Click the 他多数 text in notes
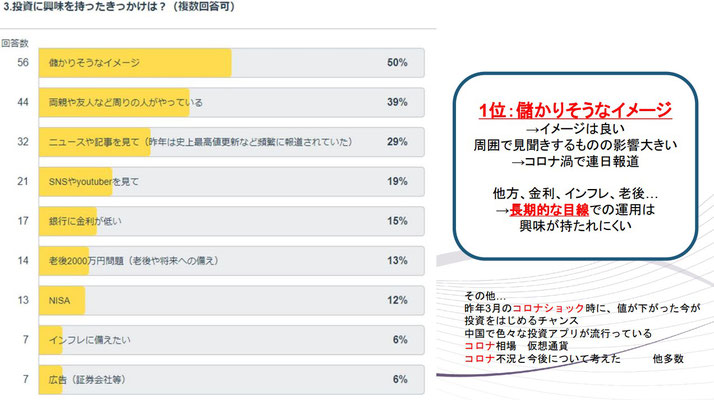The image size is (714, 400). (668, 359)
